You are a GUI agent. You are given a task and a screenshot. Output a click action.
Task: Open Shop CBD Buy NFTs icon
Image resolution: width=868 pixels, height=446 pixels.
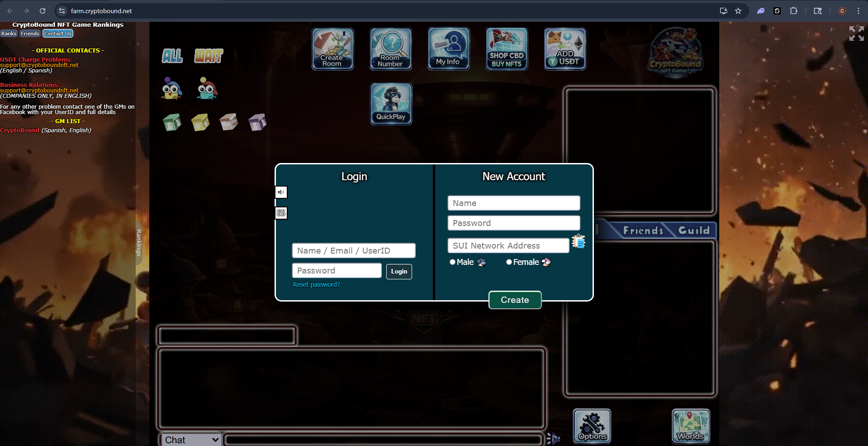[507, 49]
